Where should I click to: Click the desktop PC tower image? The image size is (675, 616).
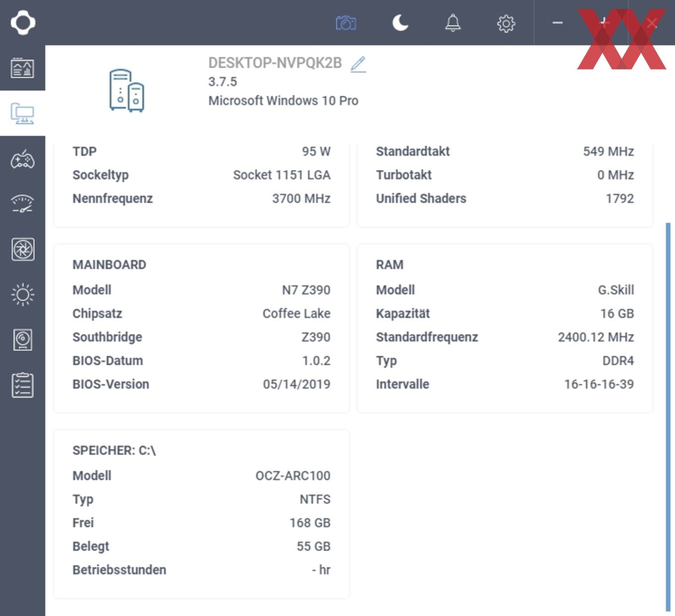pyautogui.click(x=127, y=90)
